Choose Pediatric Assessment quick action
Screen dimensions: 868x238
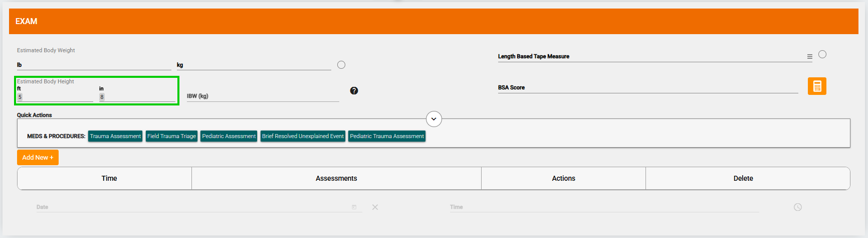click(229, 136)
